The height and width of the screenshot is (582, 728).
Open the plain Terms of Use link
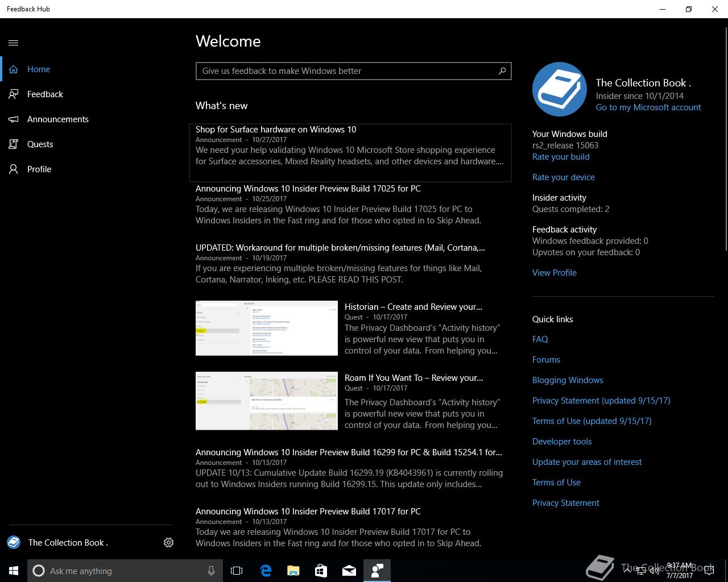click(556, 483)
